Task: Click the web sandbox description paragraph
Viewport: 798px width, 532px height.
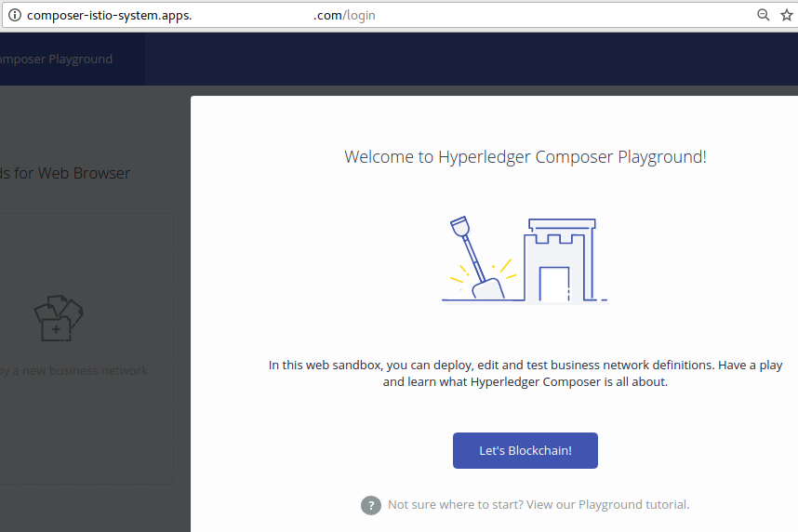Action: [525, 373]
